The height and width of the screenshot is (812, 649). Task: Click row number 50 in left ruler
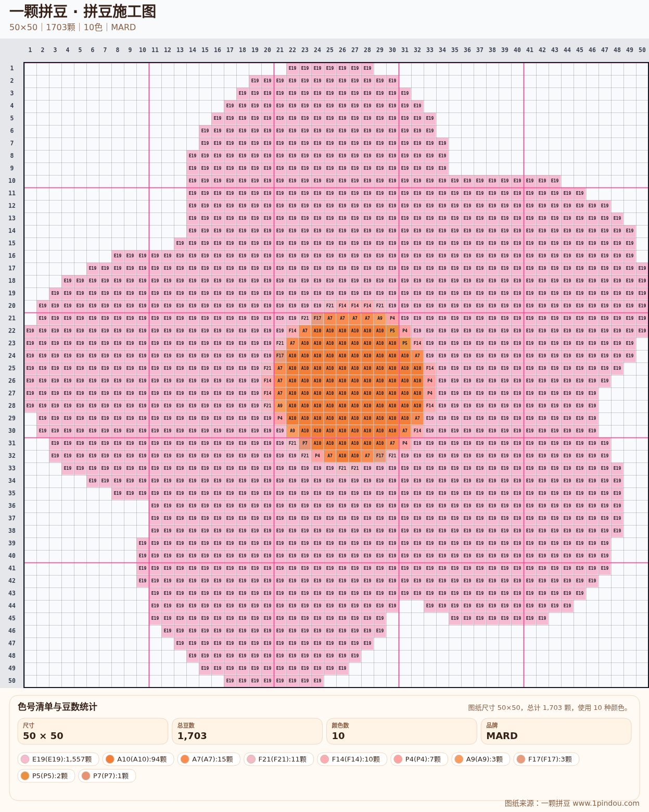click(x=12, y=681)
